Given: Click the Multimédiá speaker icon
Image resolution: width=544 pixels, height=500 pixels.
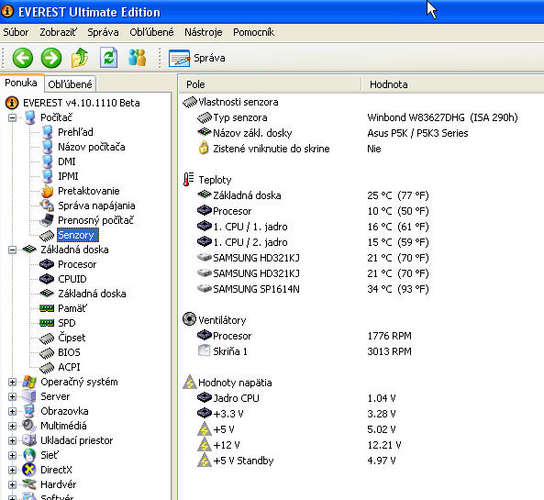Looking at the screenshot, I should tap(29, 426).
